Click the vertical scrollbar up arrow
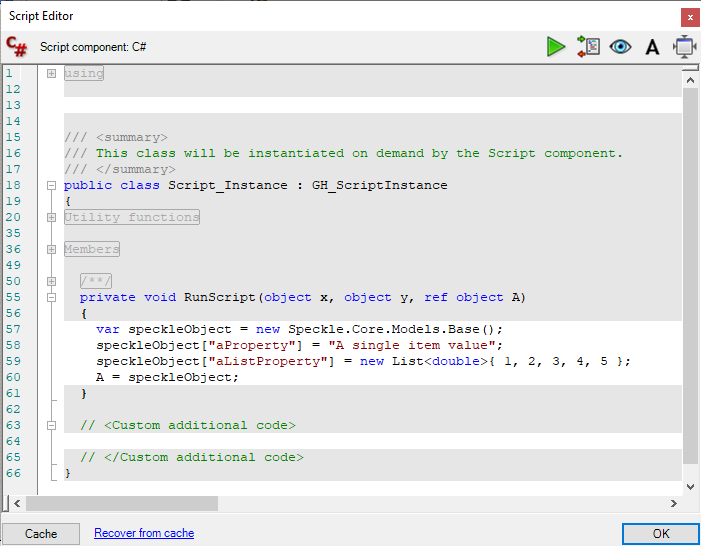 pyautogui.click(x=690, y=80)
